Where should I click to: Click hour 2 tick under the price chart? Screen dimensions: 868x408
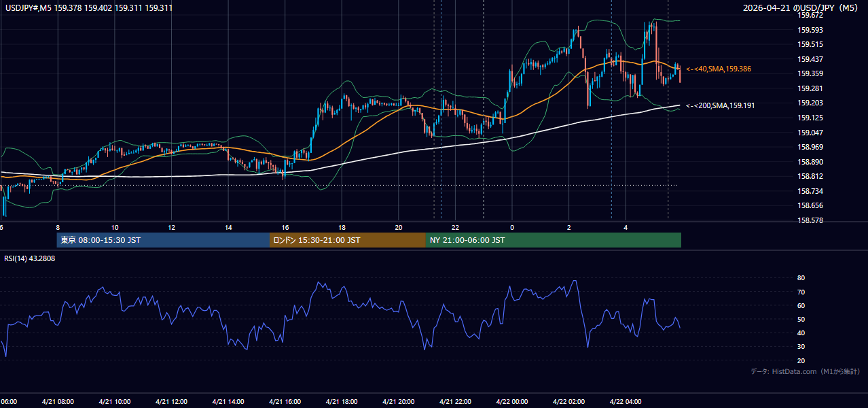point(568,228)
